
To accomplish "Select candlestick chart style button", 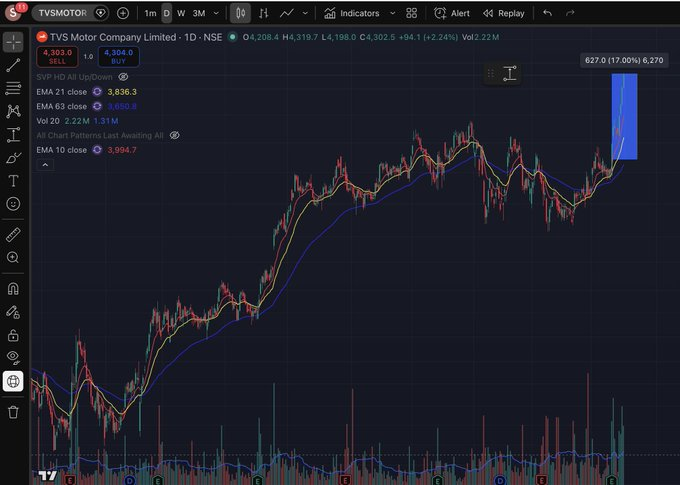I will point(240,13).
